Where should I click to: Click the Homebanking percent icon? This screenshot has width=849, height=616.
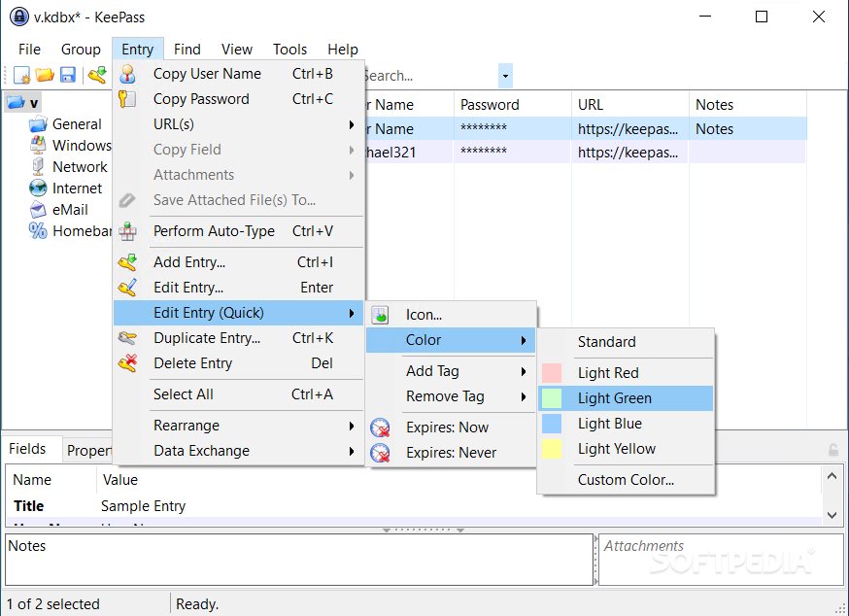(38, 231)
